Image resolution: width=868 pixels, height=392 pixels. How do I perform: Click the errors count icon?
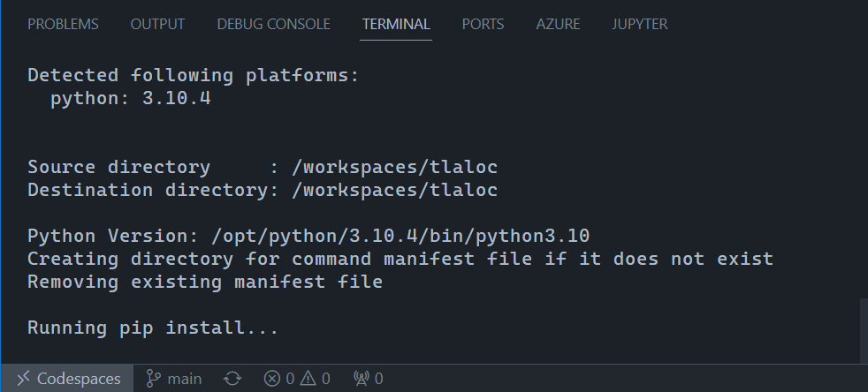coord(272,379)
